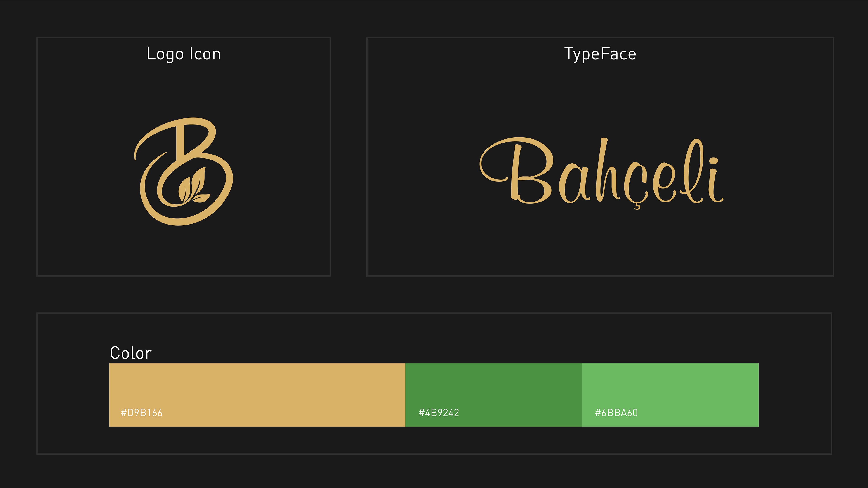This screenshot has width=868, height=488.
Task: Select the "Logo Icon" heading text
Action: [184, 54]
